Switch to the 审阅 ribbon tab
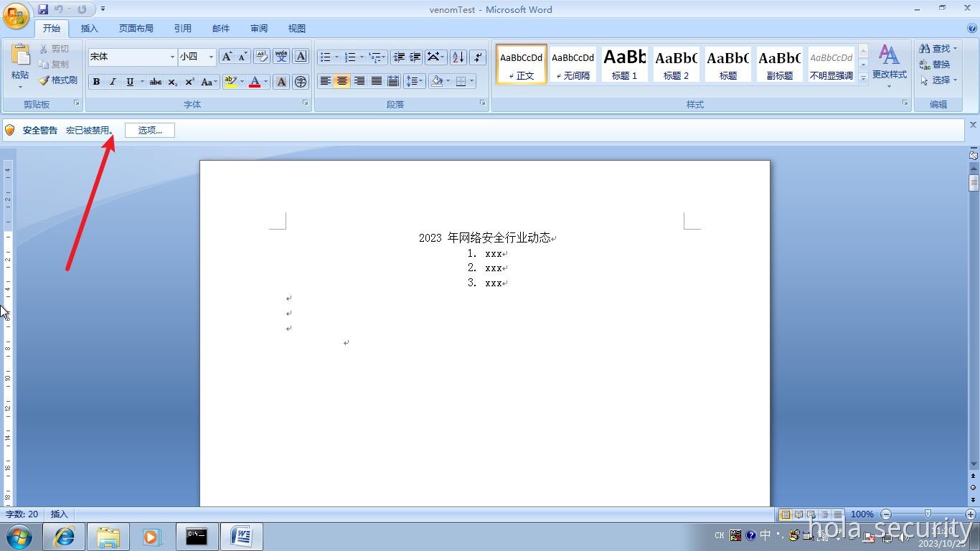980x551 pixels. click(258, 27)
